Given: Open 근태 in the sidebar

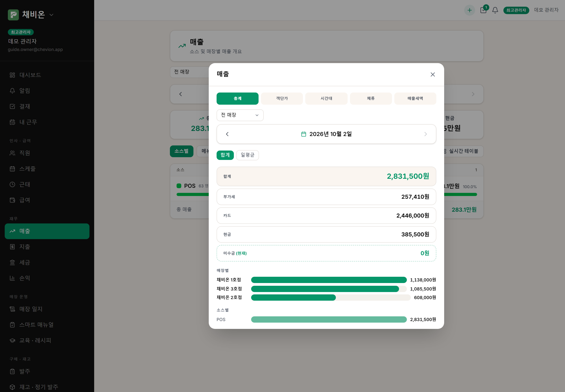Looking at the screenshot, I should coord(47,184).
